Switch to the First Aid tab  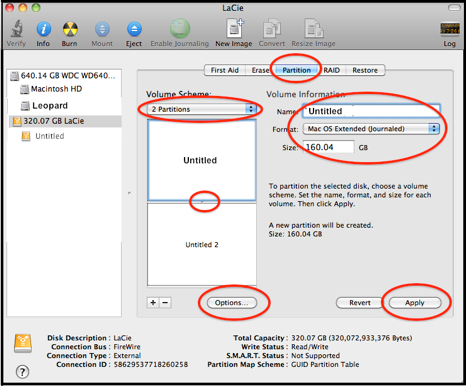[225, 70]
